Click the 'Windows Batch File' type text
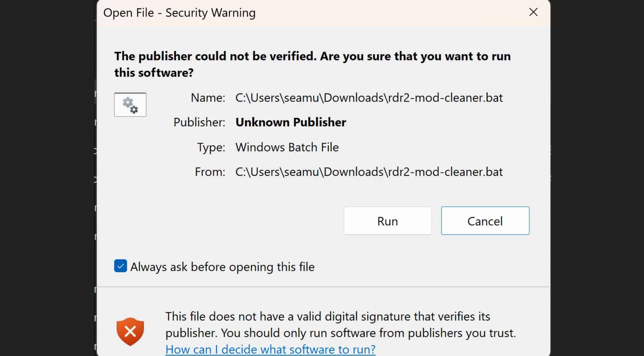The image size is (644, 356). pyautogui.click(x=287, y=147)
